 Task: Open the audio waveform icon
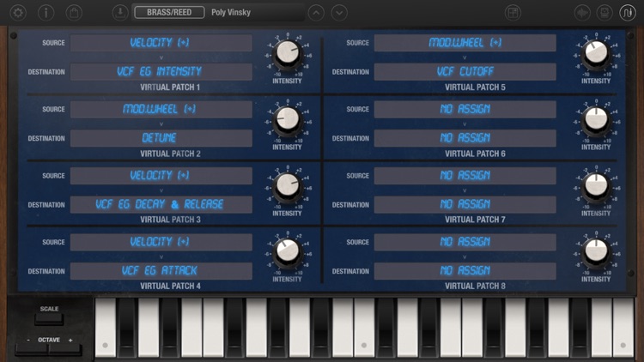pyautogui.click(x=582, y=13)
